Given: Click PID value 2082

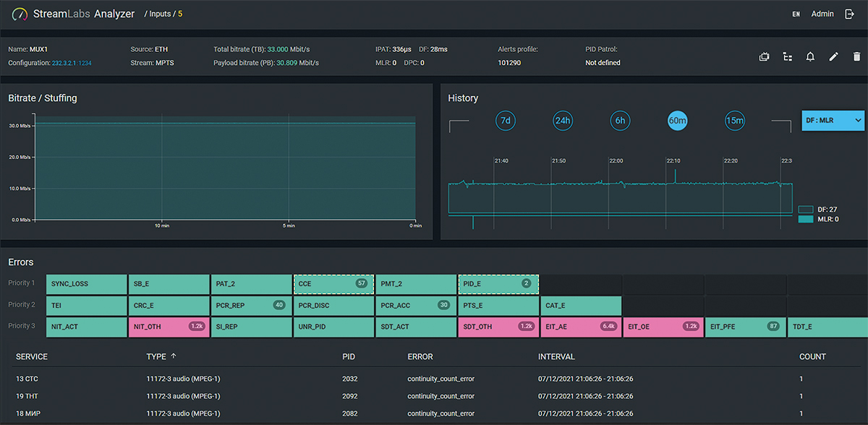Looking at the screenshot, I should pyautogui.click(x=350, y=414).
